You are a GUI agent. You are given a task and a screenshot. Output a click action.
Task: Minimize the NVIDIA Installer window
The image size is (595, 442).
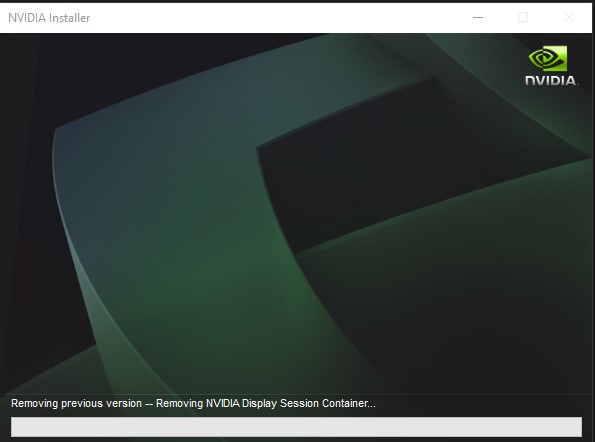click(x=478, y=17)
